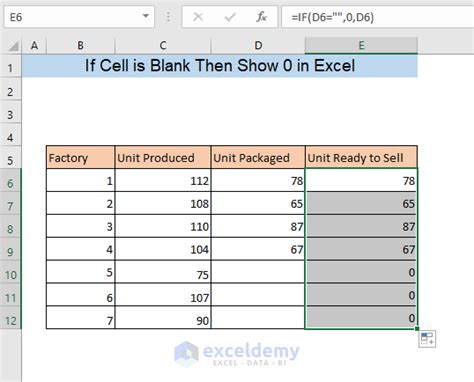Screen dimensions: 474x382
Task: Select blank Unit Packaged cell in row 11
Action: [258, 295]
